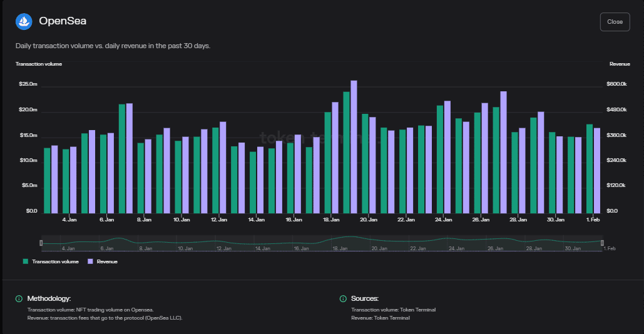644x334 pixels.
Task: Click the "26. Jan" main x-axis label
Action: point(481,220)
